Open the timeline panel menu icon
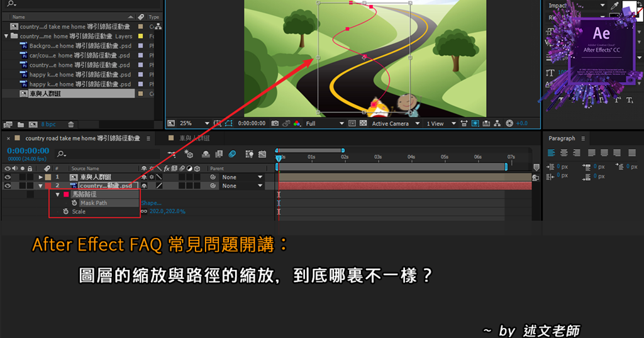 148,138
